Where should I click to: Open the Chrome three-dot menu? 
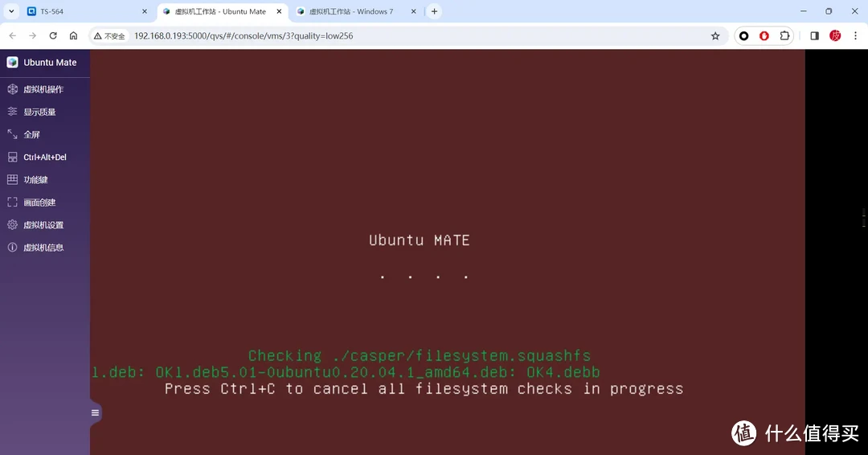(855, 36)
